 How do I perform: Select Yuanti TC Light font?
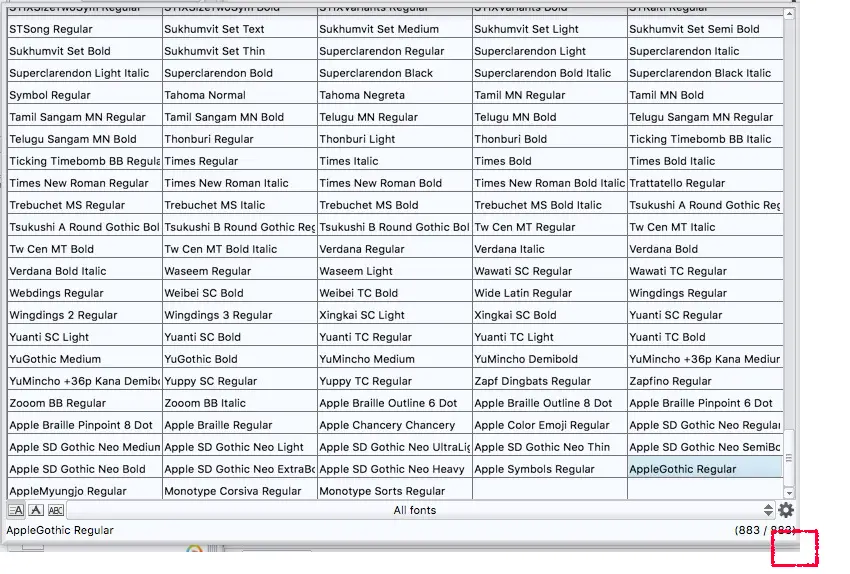point(550,337)
